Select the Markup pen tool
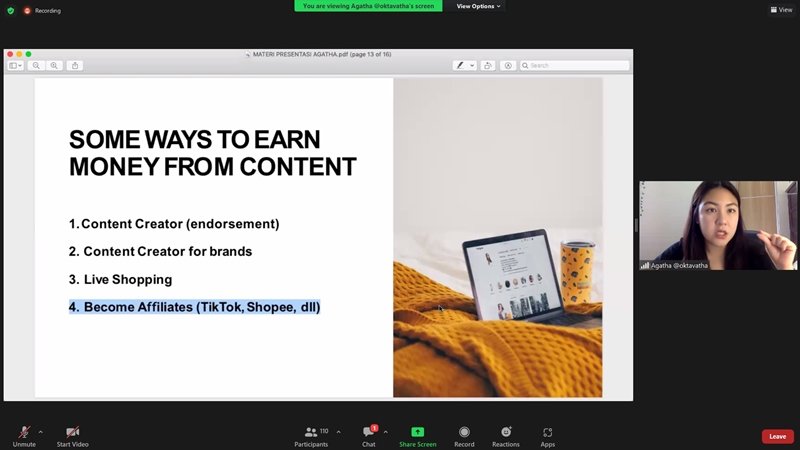Screen dimensions: 800x450 (x=460, y=65)
